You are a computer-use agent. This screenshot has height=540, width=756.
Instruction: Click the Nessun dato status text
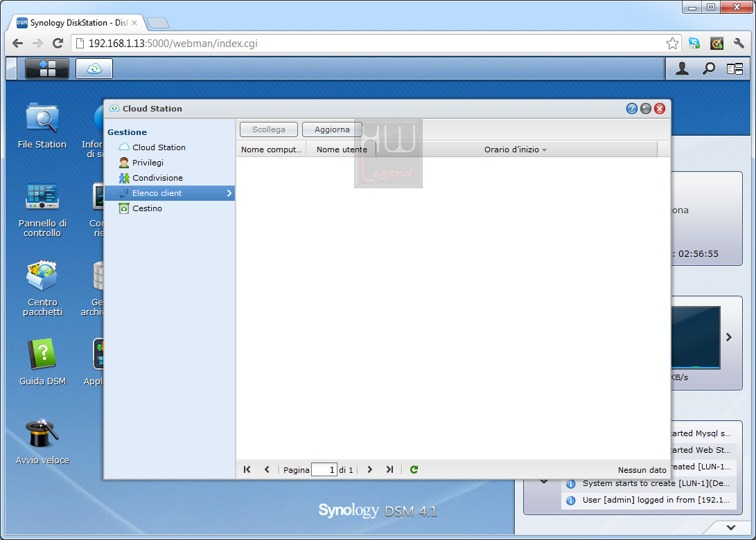click(642, 470)
